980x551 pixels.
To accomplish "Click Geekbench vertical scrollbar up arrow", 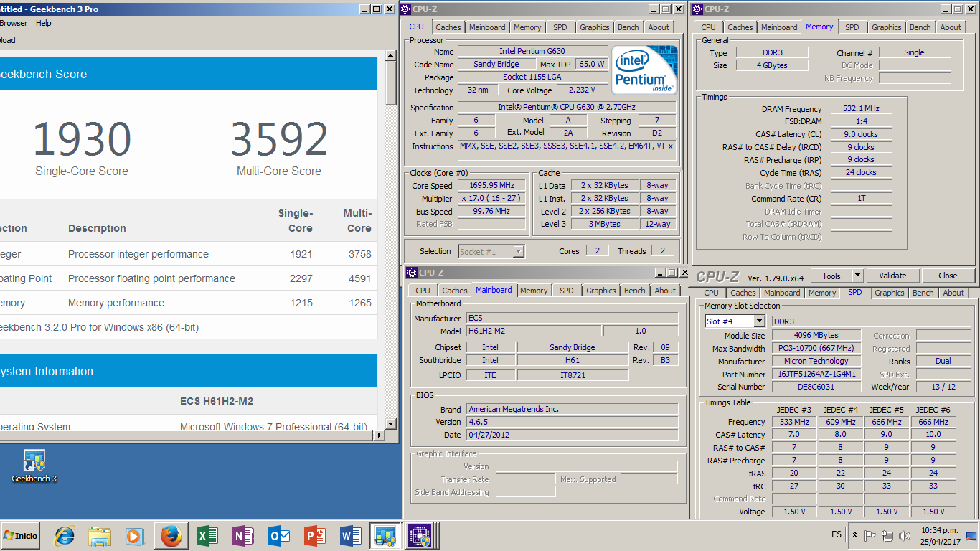I will (391, 55).
